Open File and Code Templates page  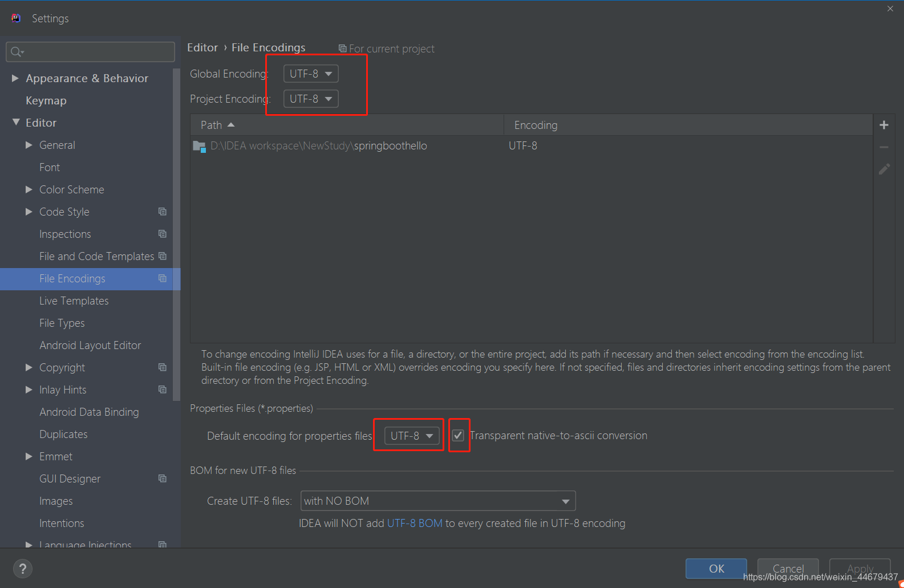97,256
